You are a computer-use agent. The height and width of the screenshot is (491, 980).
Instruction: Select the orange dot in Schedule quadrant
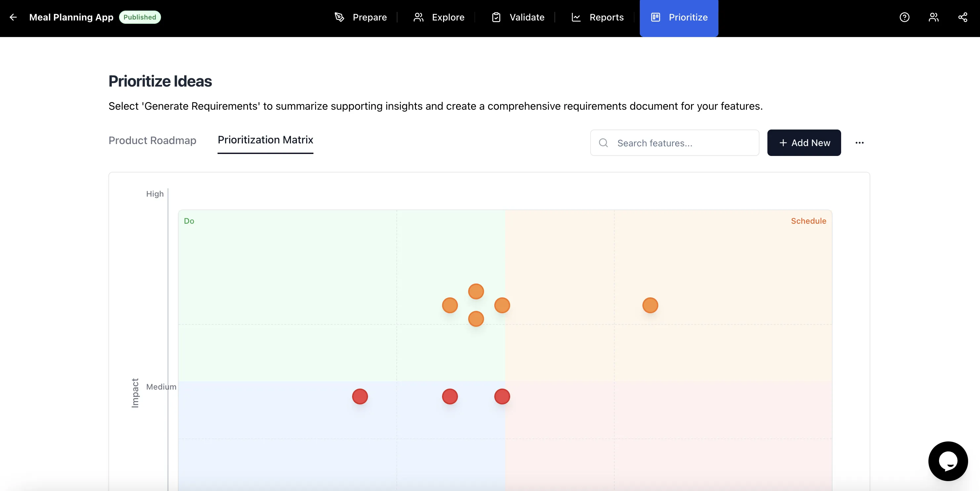click(x=650, y=305)
